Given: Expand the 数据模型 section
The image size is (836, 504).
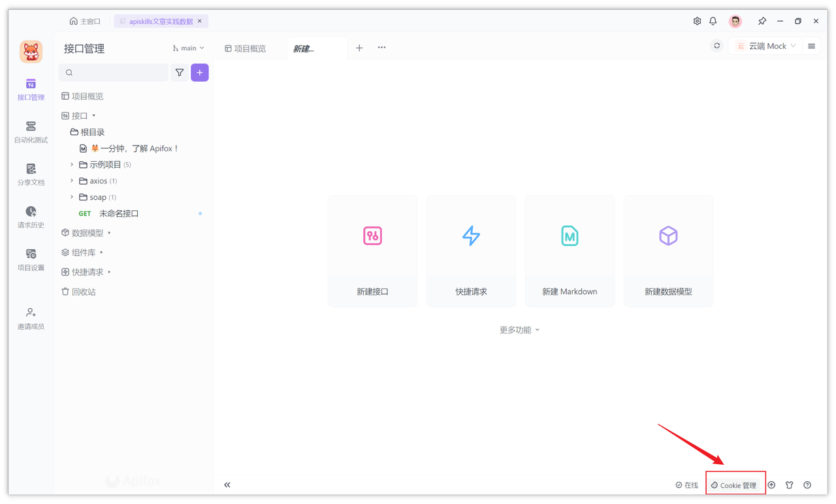Looking at the screenshot, I should click(x=109, y=232).
